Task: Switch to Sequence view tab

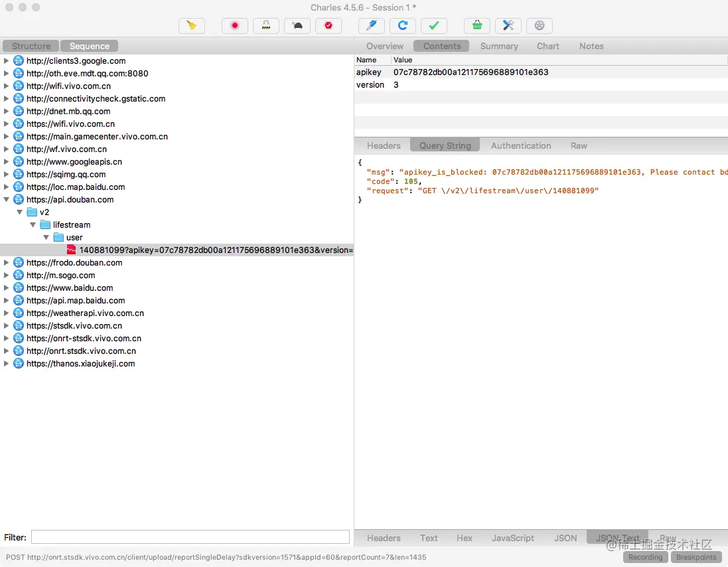Action: [90, 46]
